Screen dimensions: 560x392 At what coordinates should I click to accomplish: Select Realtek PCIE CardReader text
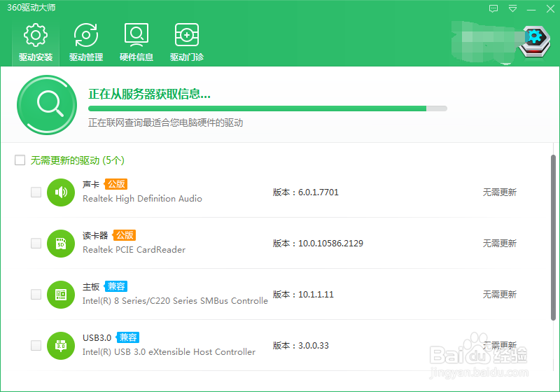[x=134, y=250]
